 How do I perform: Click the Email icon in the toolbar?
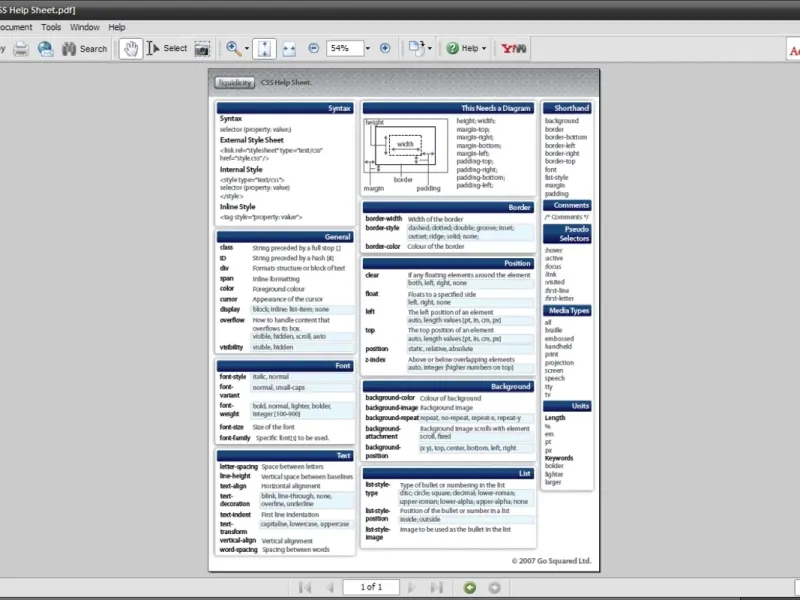pyautogui.click(x=45, y=48)
